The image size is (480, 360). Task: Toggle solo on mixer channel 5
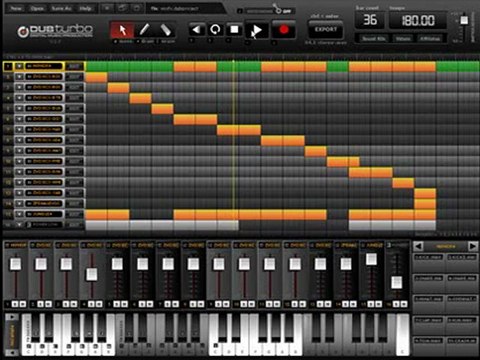tap(116, 304)
